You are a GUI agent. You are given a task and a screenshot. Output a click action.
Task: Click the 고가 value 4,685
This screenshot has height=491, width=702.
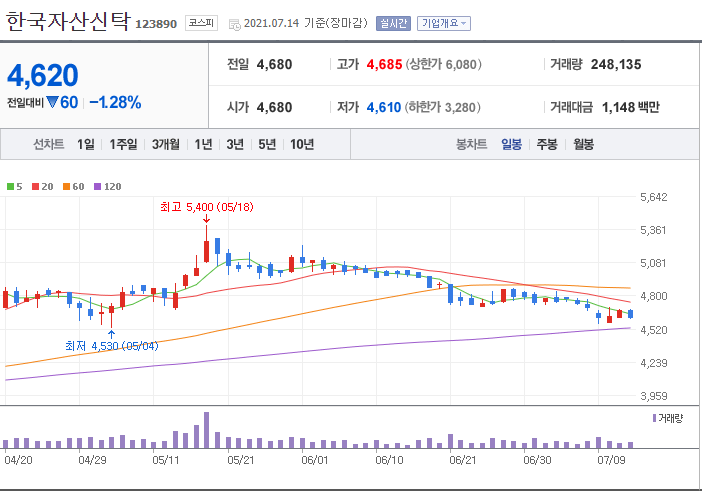tap(384, 64)
